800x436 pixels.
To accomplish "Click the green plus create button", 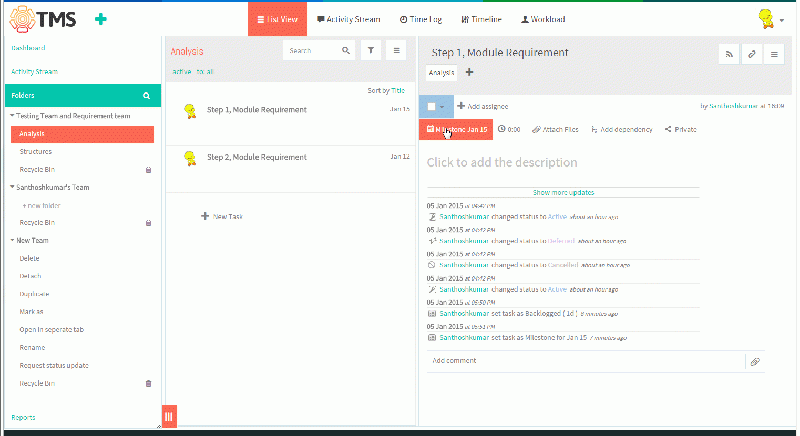I will [101, 19].
